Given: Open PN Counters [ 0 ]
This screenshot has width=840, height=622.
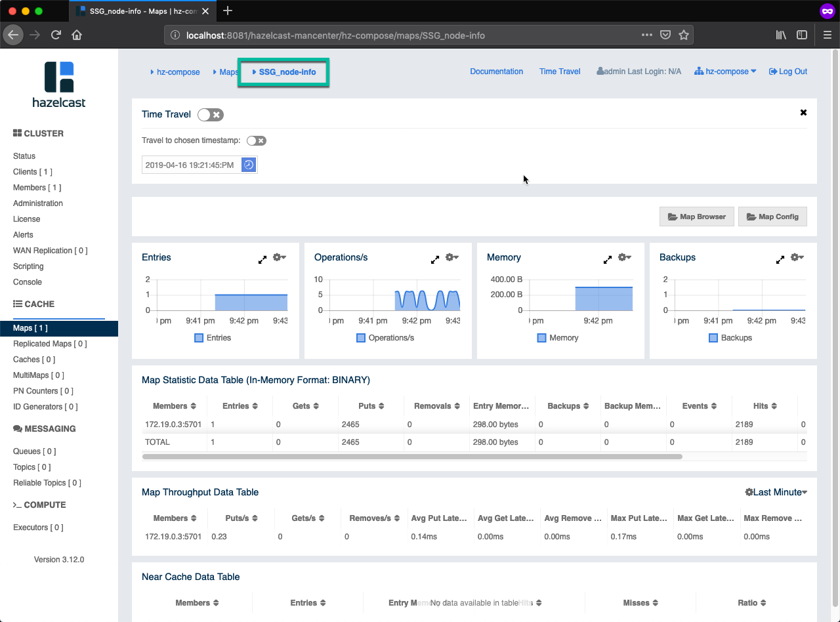Looking at the screenshot, I should (x=43, y=391).
